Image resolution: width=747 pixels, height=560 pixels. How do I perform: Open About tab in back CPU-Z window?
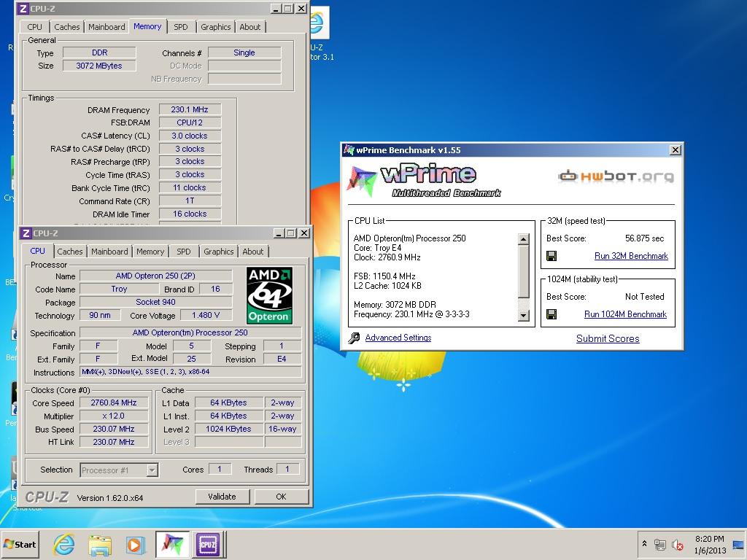tap(249, 27)
